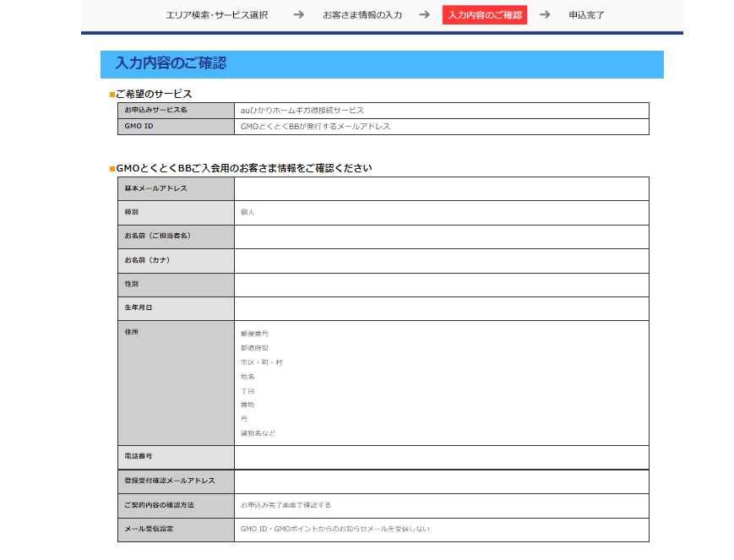This screenshot has width=734, height=560.
Task: Click the ご希望のサービス section title
Action: click(x=154, y=94)
